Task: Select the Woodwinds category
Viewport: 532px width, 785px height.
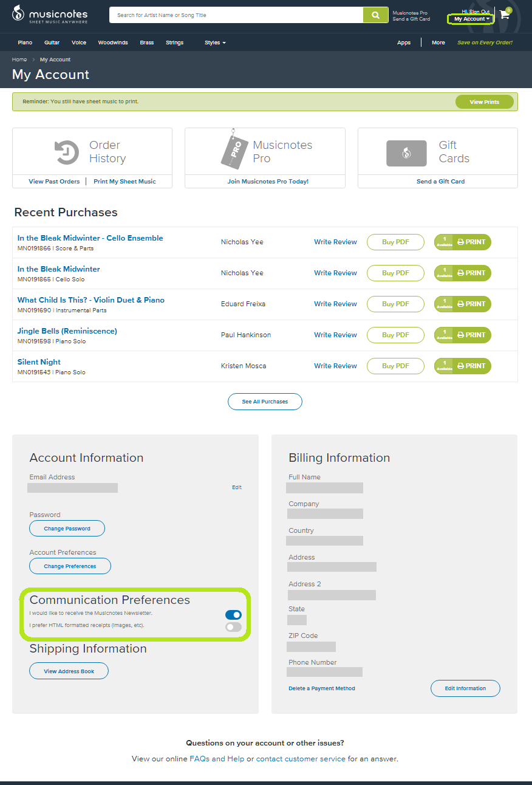Action: [x=112, y=42]
